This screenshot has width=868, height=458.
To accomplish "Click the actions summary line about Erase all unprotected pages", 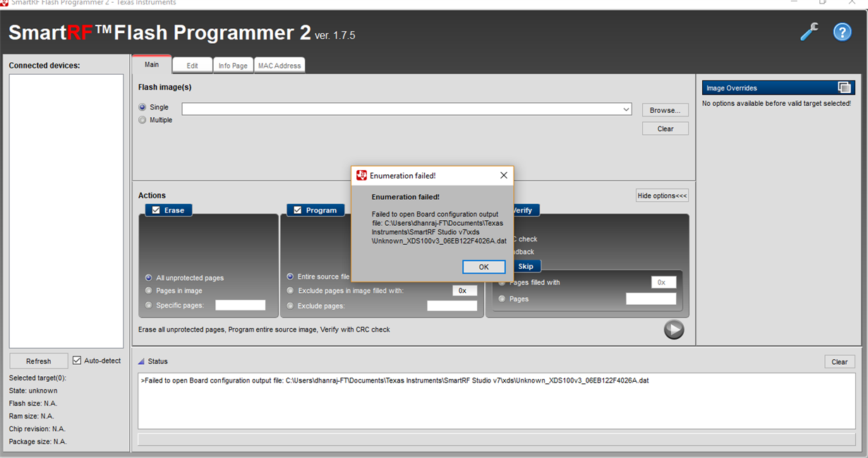I will 264,330.
